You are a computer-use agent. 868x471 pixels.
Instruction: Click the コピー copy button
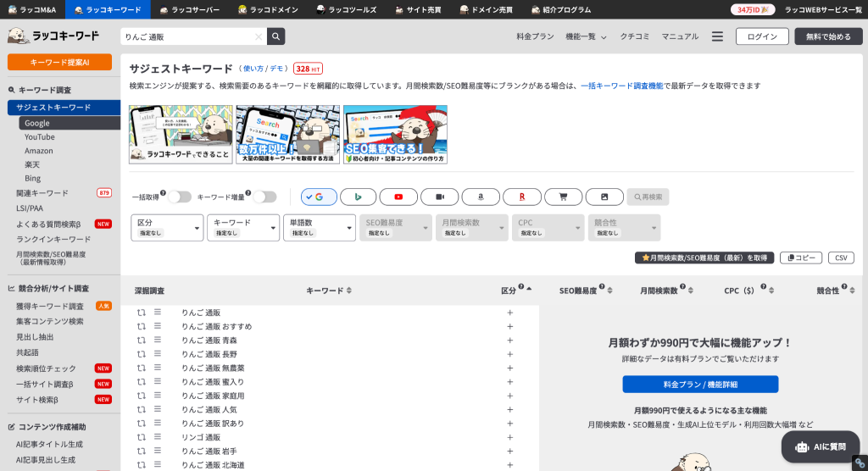coord(801,258)
